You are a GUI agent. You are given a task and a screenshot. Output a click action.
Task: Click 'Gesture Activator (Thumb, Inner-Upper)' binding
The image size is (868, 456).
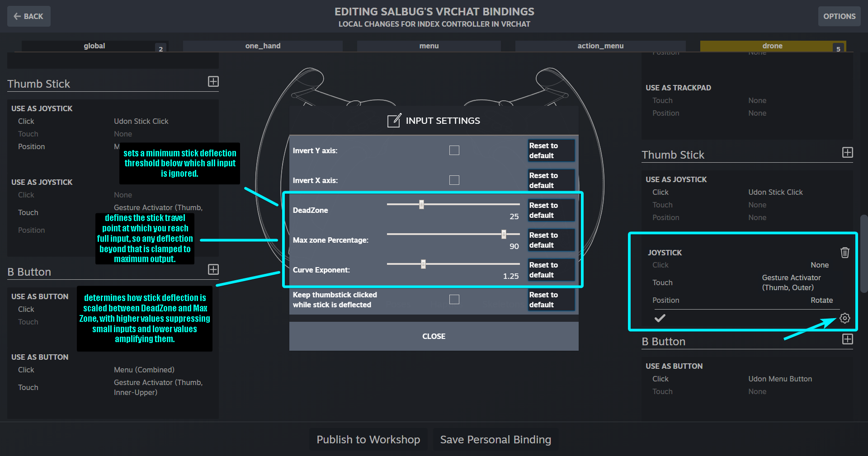tap(158, 387)
